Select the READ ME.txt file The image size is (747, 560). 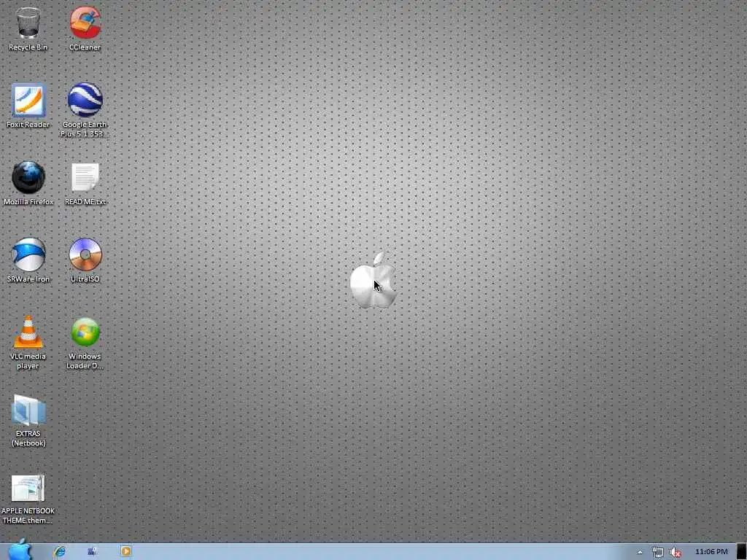pyautogui.click(x=85, y=183)
